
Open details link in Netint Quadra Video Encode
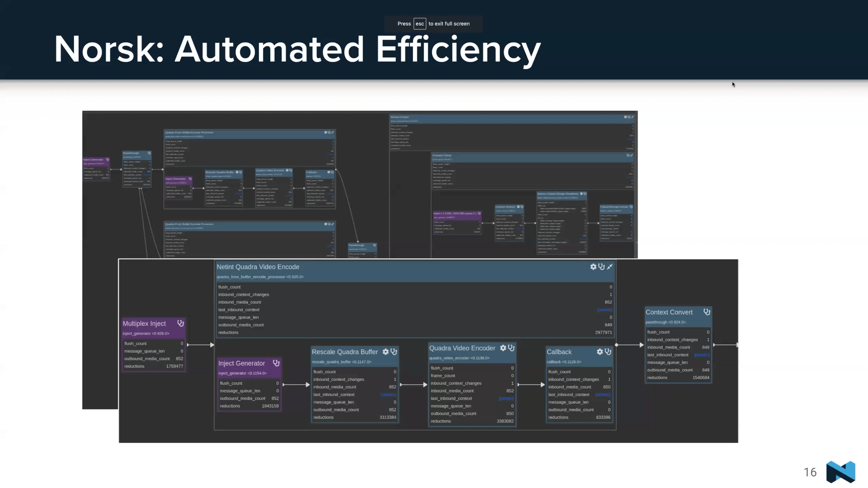605,310
